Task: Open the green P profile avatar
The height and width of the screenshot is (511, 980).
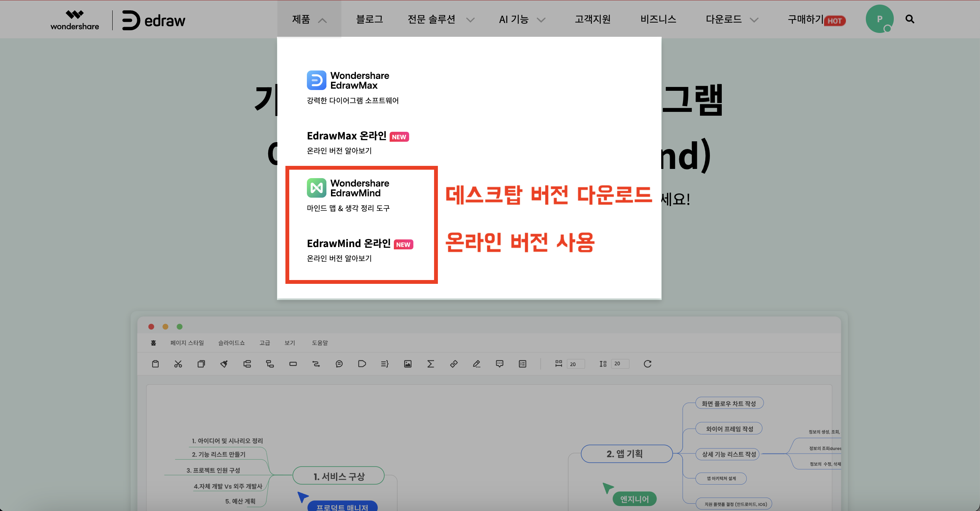Action: coord(880,19)
